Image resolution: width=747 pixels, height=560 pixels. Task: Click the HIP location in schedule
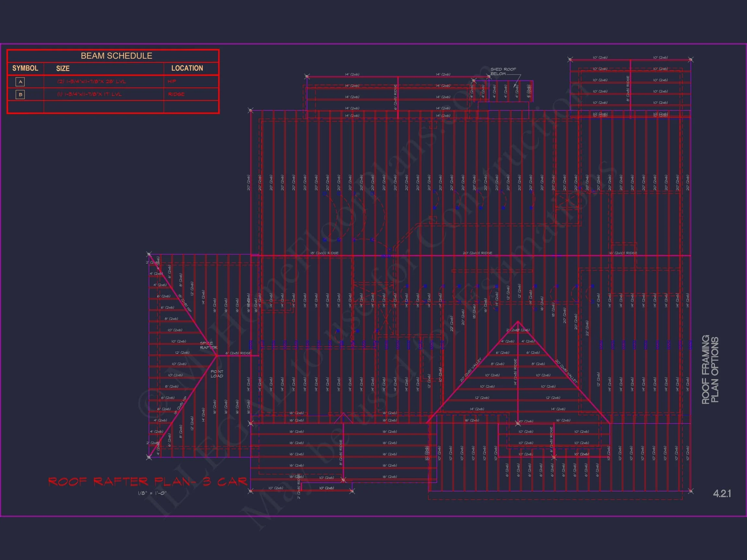click(x=172, y=81)
